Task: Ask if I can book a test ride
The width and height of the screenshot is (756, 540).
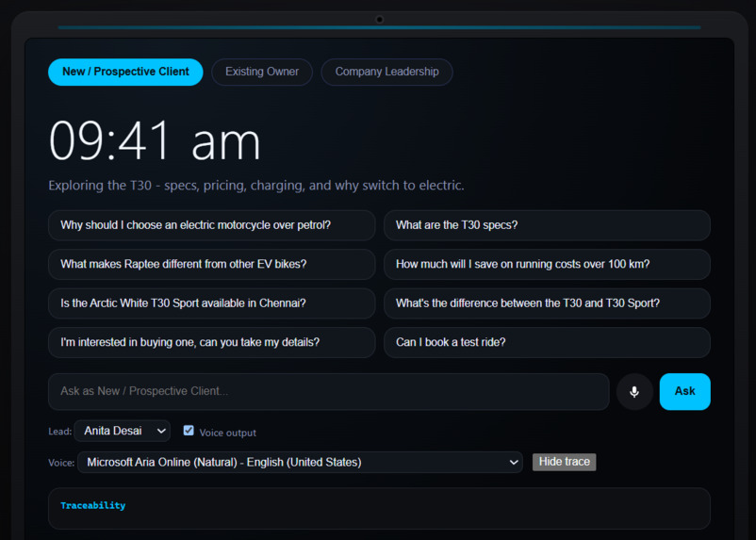Action: (x=547, y=342)
